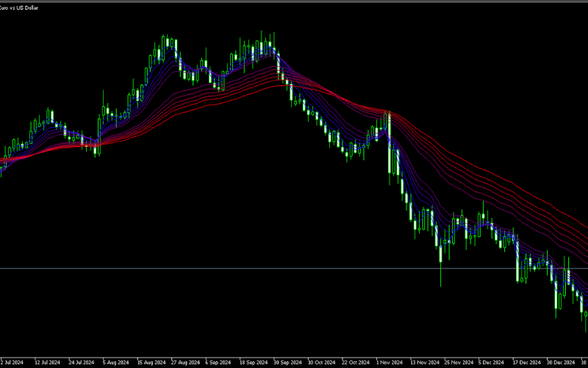The height and width of the screenshot is (368, 588).
Task: Click the 15 Aug 2024 date label
Action: pyautogui.click(x=150, y=363)
